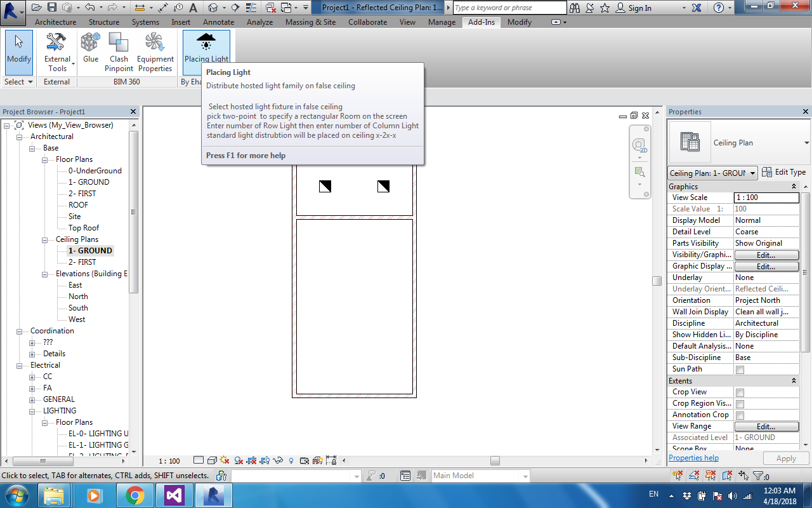Change Visual Style in view control bar
Viewport: 812px width, 508px height.
point(213,460)
